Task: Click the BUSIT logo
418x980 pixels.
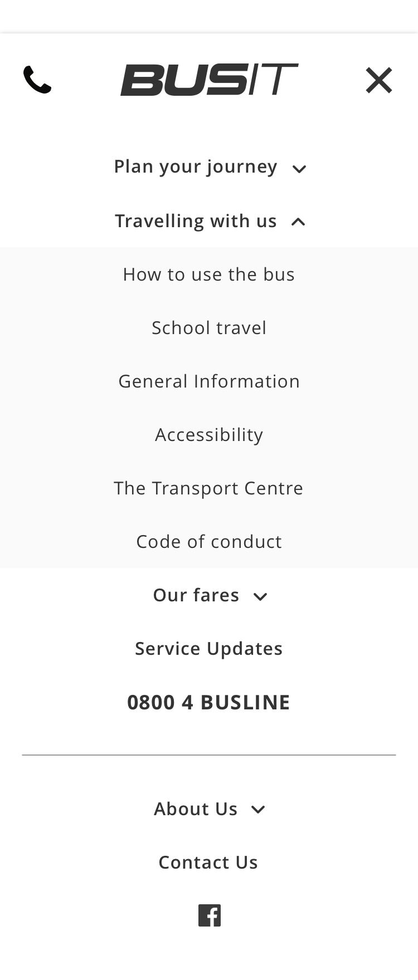Action: pos(209,80)
